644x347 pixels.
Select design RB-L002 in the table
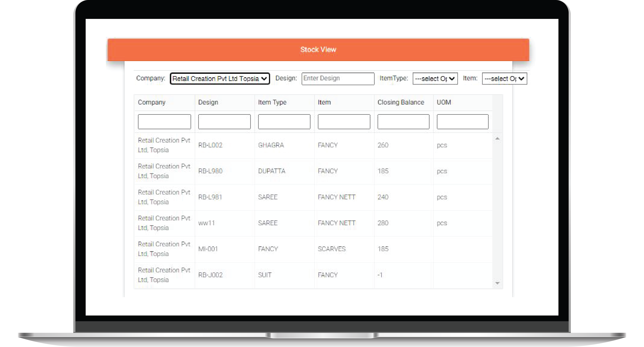point(210,145)
